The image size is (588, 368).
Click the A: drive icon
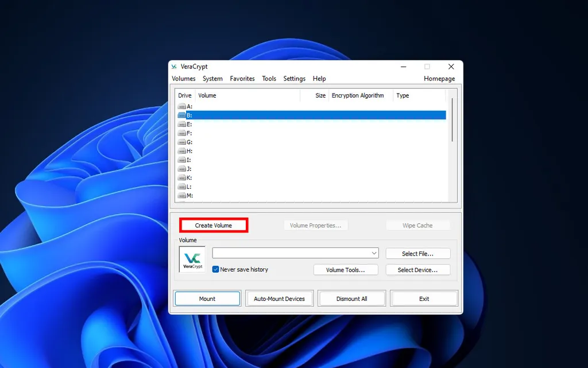pyautogui.click(x=182, y=106)
